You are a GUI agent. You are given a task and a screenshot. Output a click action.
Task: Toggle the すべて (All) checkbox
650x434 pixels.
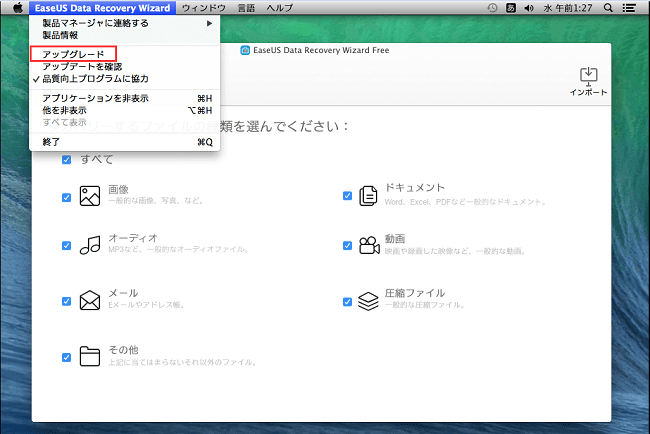[x=66, y=160]
